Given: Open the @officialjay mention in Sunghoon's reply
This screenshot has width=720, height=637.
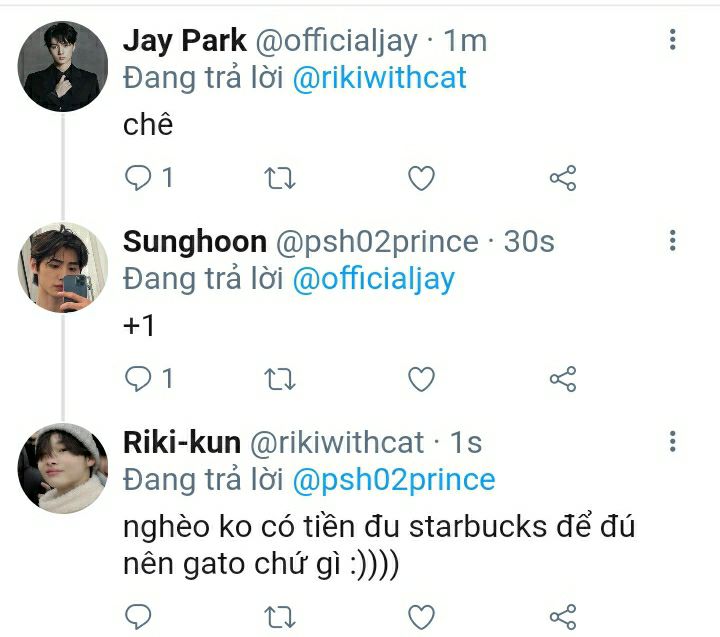Looking at the screenshot, I should pyautogui.click(x=373, y=278).
